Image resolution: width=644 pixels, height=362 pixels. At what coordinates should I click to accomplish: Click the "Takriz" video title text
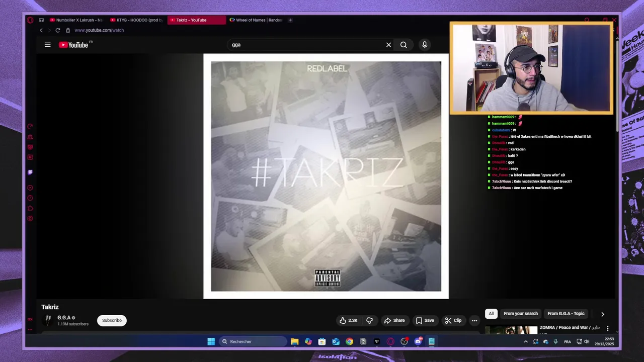pyautogui.click(x=50, y=307)
